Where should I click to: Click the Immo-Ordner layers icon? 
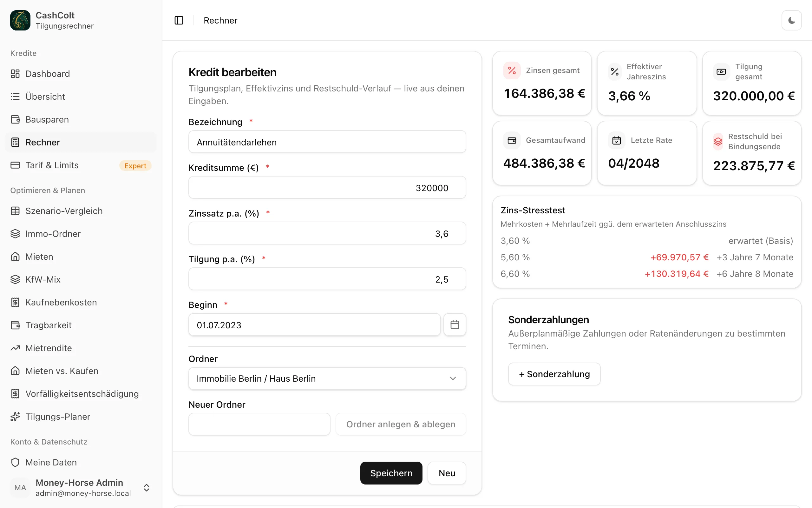coord(15,233)
